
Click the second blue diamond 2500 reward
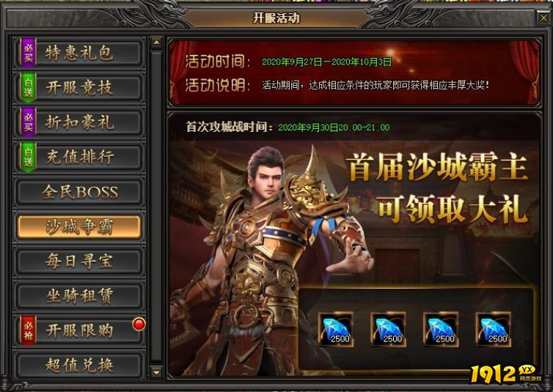tap(388, 329)
